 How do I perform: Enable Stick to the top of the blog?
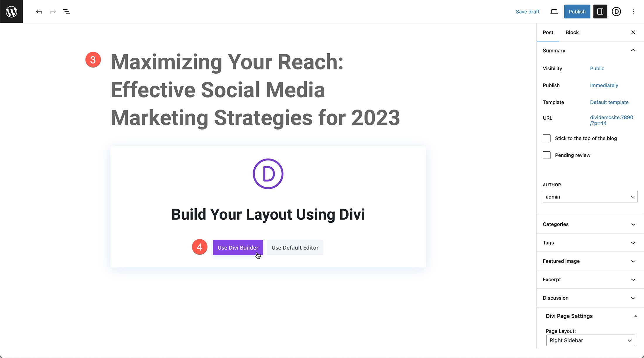547,138
